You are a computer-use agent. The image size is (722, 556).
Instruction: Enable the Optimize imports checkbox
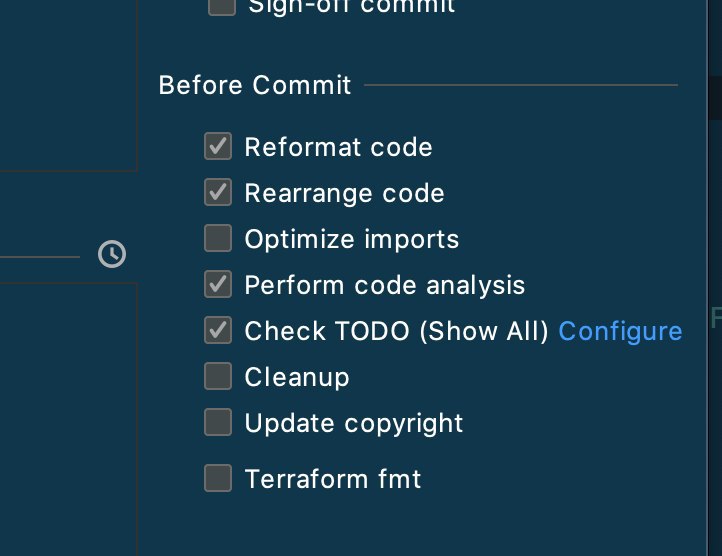tap(218, 238)
